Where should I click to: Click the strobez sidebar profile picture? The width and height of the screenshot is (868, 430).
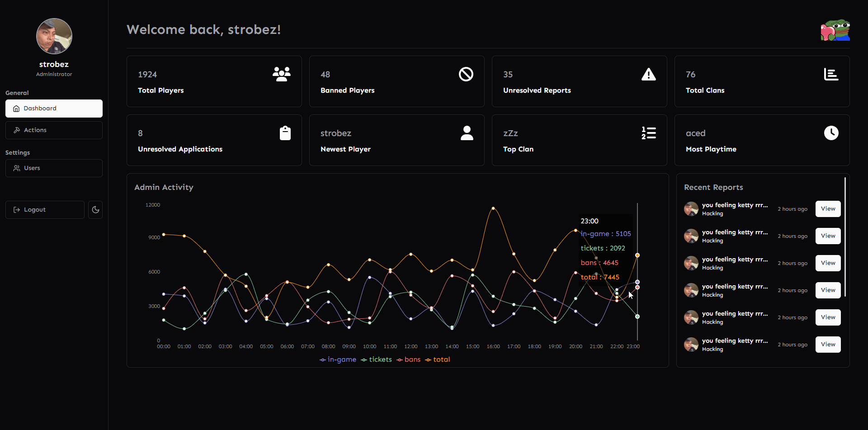(x=54, y=36)
